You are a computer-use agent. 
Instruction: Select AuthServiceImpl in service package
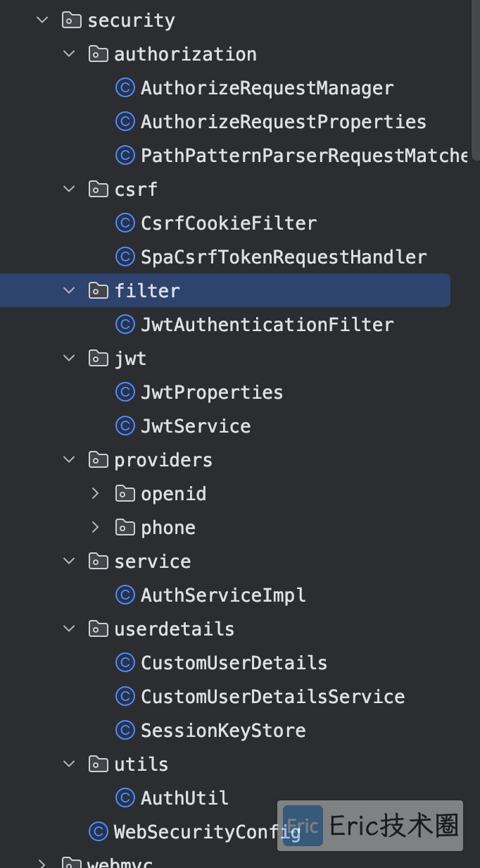tap(223, 595)
